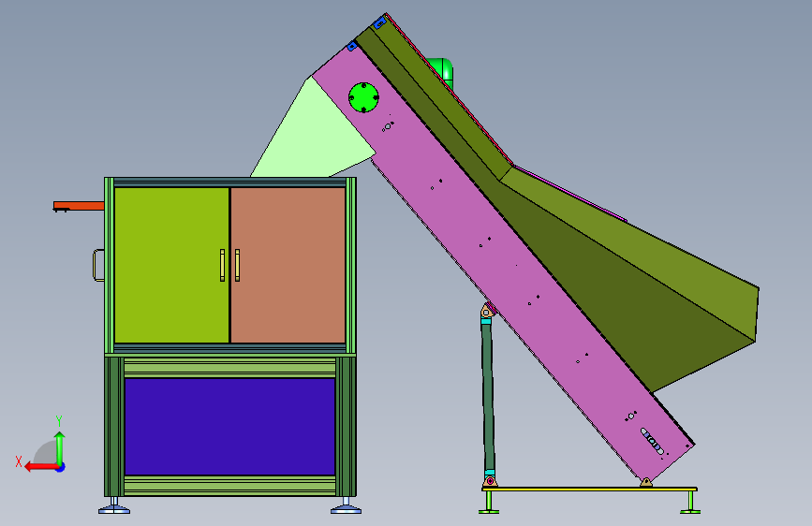
Task: Click the green Y axis arrow of triad
Action: 60,447
